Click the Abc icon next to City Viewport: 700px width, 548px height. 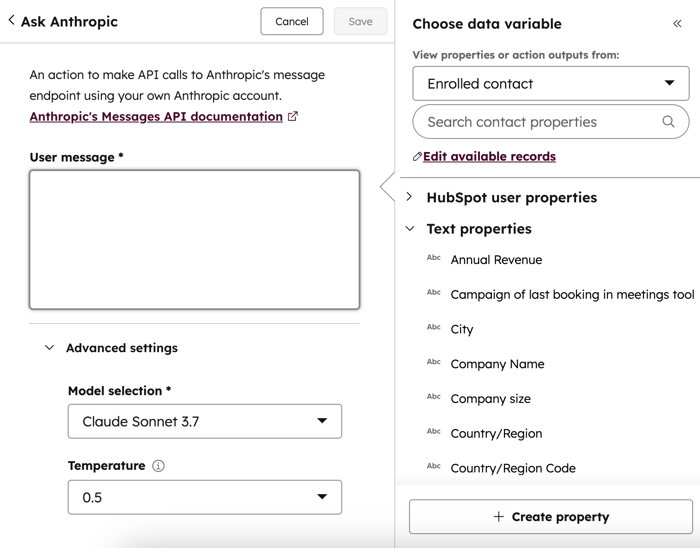point(433,328)
